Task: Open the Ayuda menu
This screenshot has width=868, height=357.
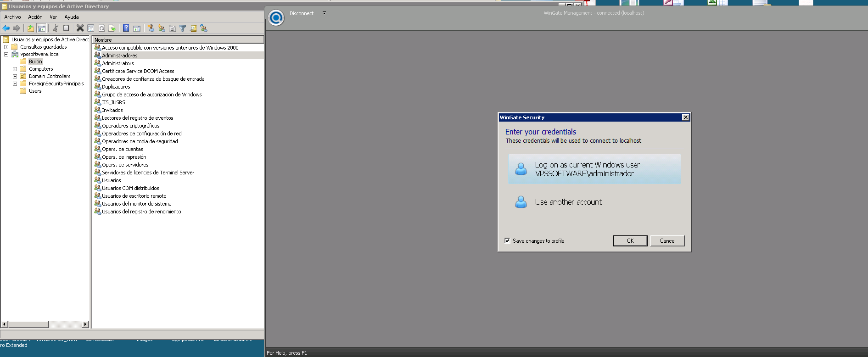Action: pos(72,17)
